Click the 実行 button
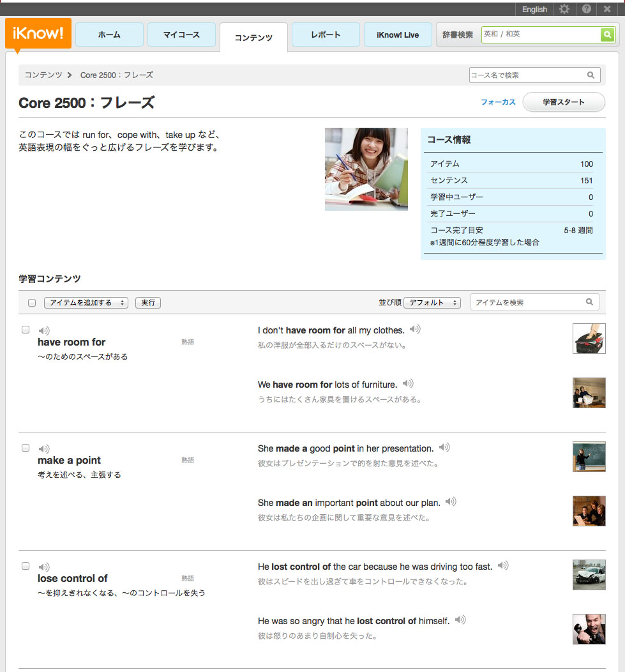 point(147,303)
